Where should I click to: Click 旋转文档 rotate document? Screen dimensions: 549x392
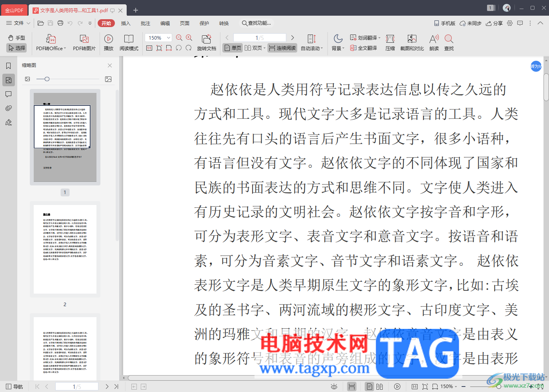tap(207, 43)
